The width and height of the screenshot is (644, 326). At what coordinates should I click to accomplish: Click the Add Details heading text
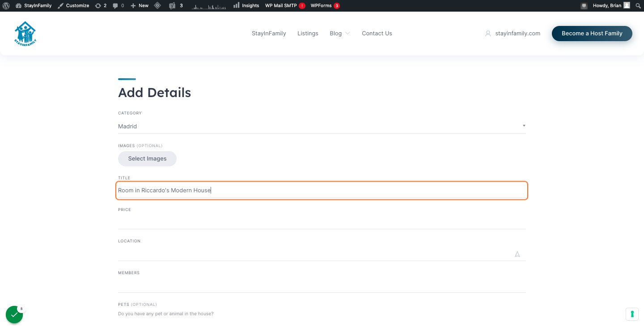click(154, 93)
